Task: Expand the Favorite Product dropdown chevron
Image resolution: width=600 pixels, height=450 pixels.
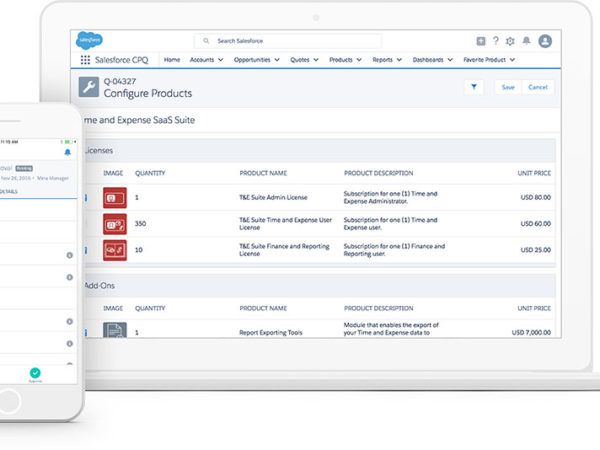Action: (x=512, y=60)
